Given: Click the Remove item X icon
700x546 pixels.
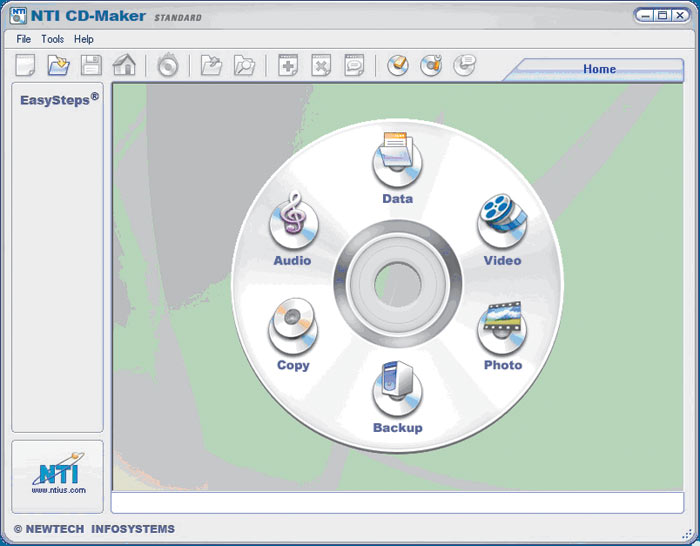Looking at the screenshot, I should [x=321, y=66].
